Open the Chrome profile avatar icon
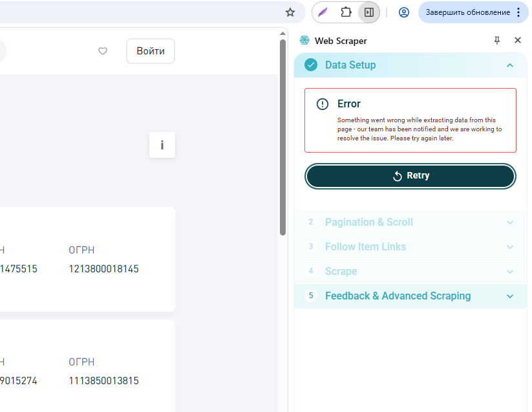 pyautogui.click(x=404, y=12)
